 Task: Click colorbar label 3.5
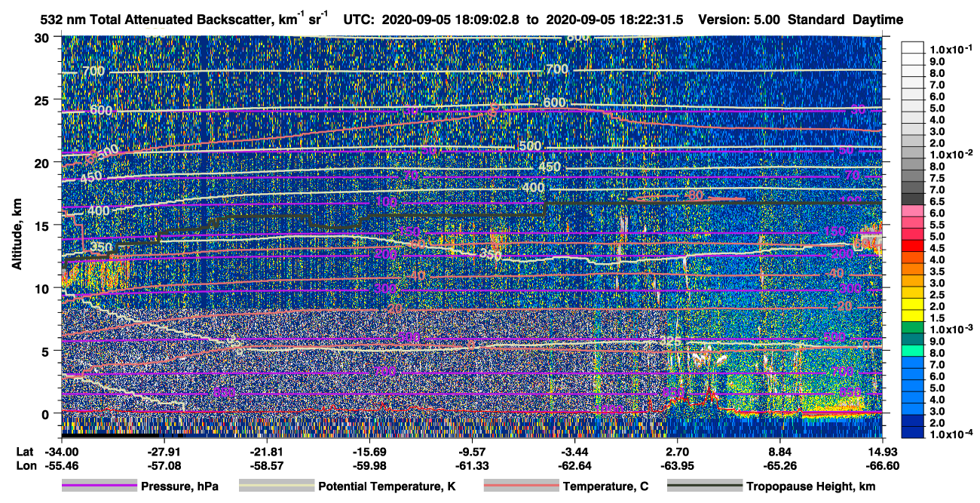[x=937, y=271]
